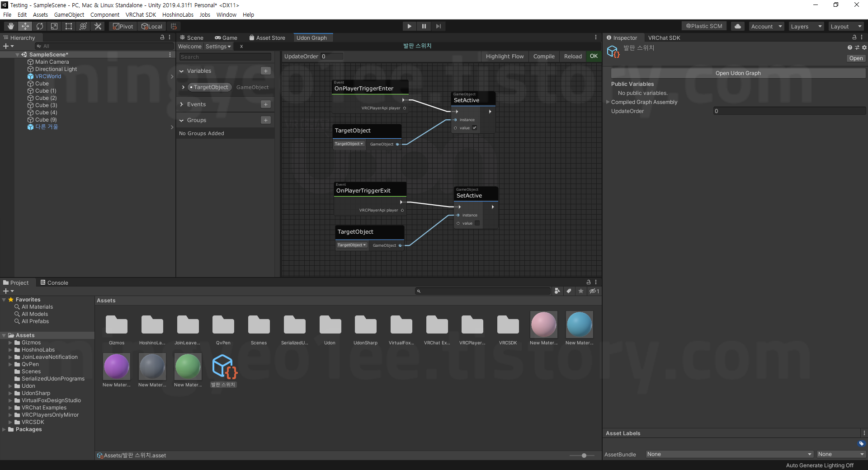Open Inspector help icon
This screenshot has width=868, height=470.
850,47
